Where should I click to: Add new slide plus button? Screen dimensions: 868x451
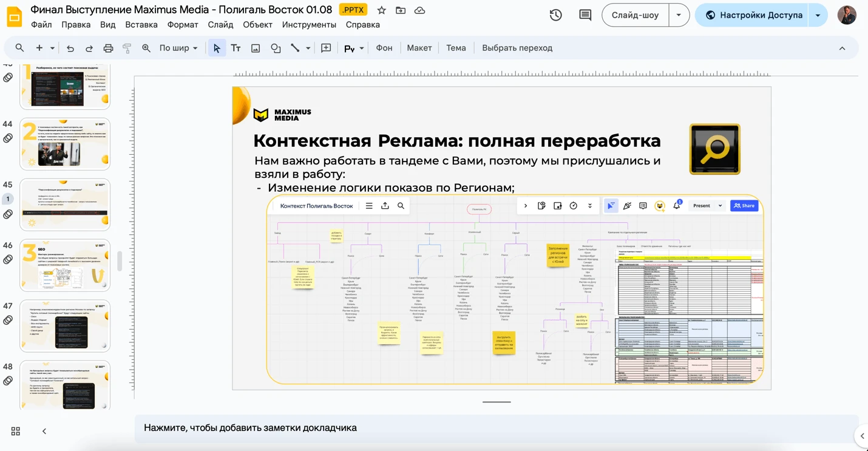[39, 48]
